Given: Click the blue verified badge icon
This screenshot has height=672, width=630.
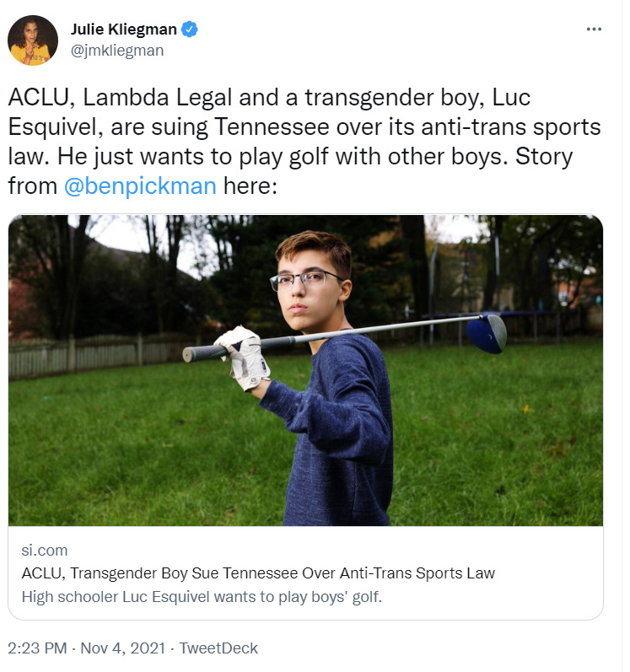Looking at the screenshot, I should pos(190,30).
